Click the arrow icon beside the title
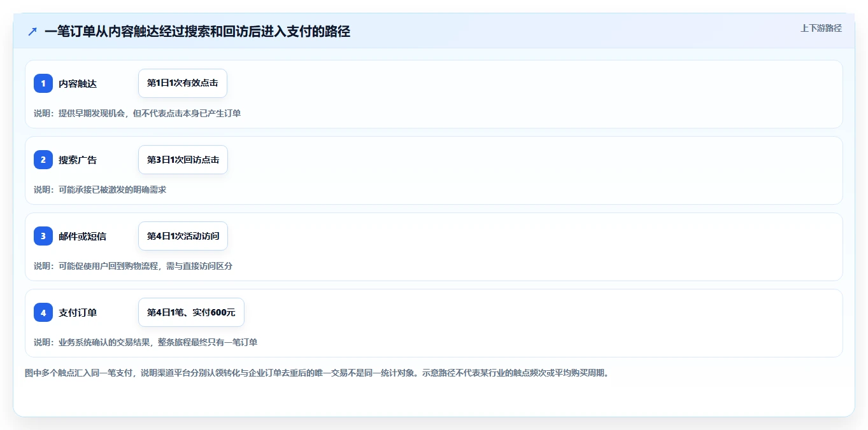The width and height of the screenshot is (868, 430). point(32,31)
